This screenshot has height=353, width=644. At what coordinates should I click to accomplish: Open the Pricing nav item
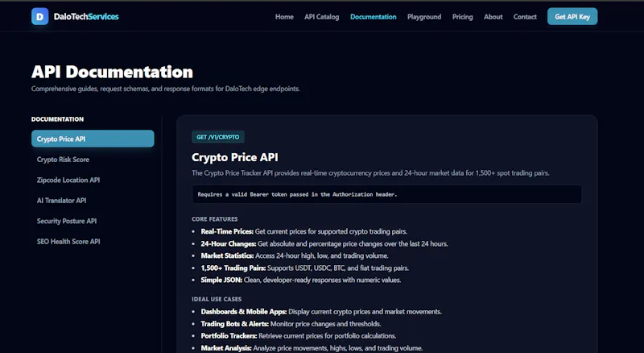point(462,17)
